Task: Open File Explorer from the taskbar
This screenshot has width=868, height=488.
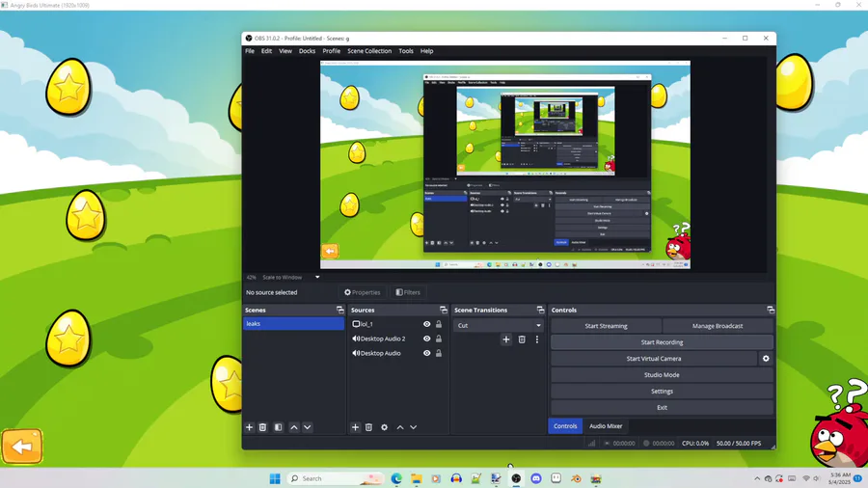Action: click(x=417, y=478)
